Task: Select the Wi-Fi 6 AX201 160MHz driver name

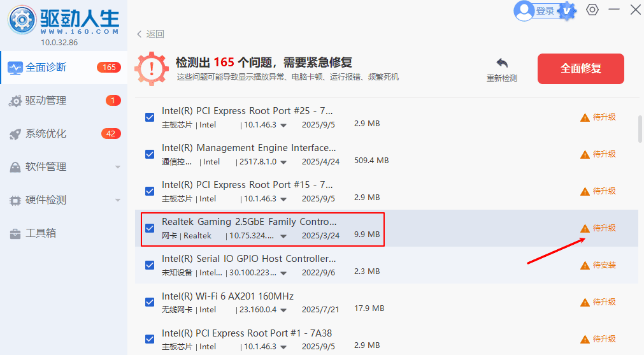Action: (228, 296)
